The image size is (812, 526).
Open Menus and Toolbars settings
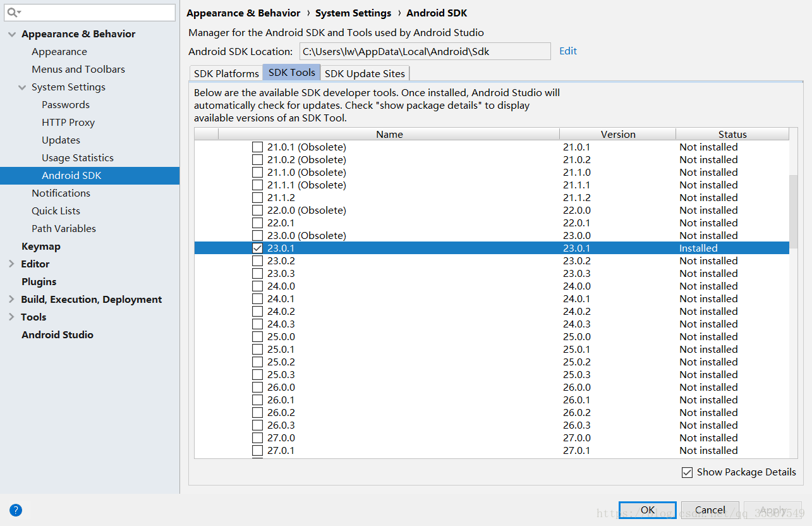78,70
